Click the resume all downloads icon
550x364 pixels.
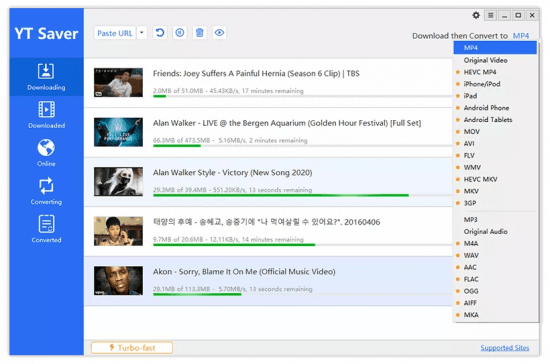click(x=160, y=33)
